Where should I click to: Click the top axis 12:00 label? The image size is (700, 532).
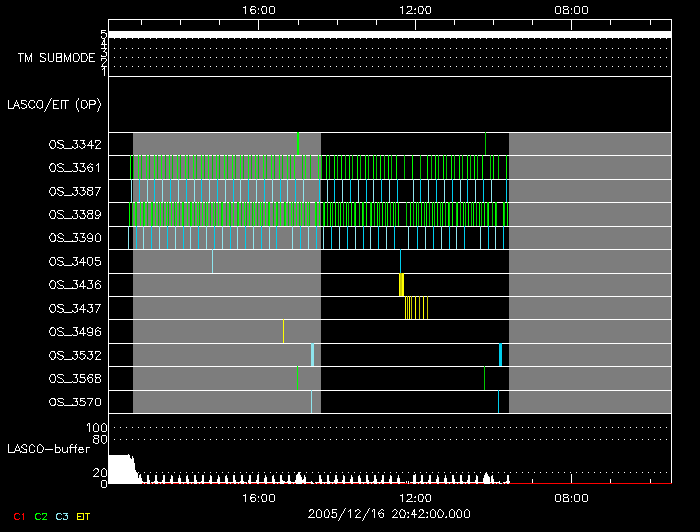pos(415,10)
